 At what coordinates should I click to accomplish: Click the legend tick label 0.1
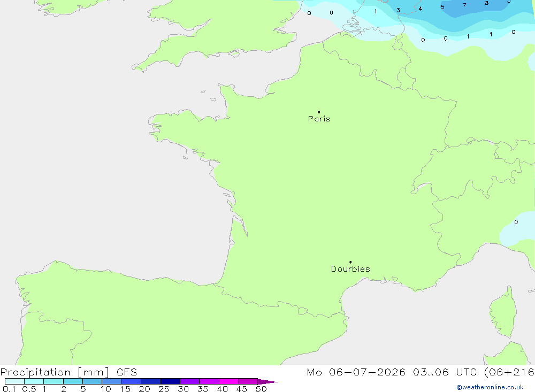pyautogui.click(x=9, y=389)
